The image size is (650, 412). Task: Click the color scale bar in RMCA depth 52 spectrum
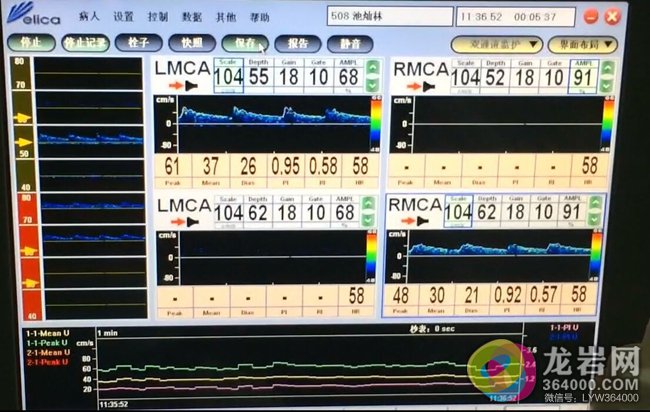coord(607,124)
